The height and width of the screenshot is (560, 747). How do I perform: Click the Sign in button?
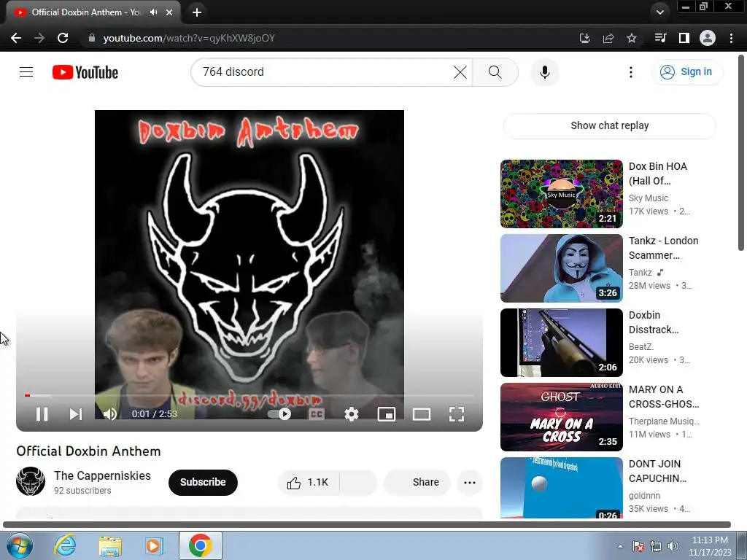pos(687,72)
